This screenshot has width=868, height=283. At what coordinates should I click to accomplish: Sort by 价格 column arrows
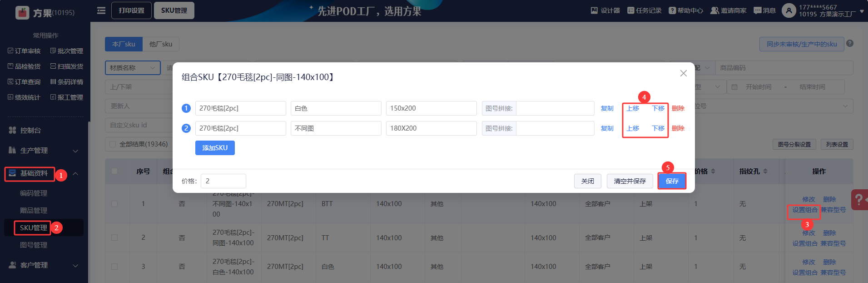[x=713, y=171]
